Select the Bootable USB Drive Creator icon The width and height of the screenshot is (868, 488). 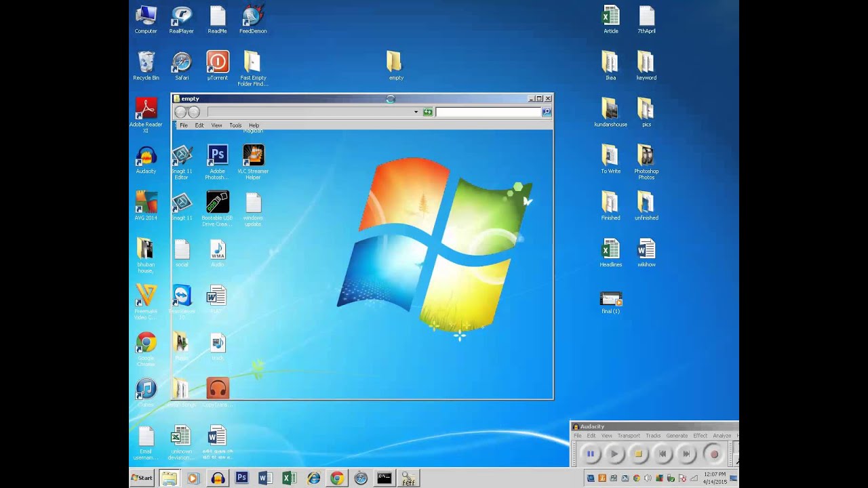218,209
